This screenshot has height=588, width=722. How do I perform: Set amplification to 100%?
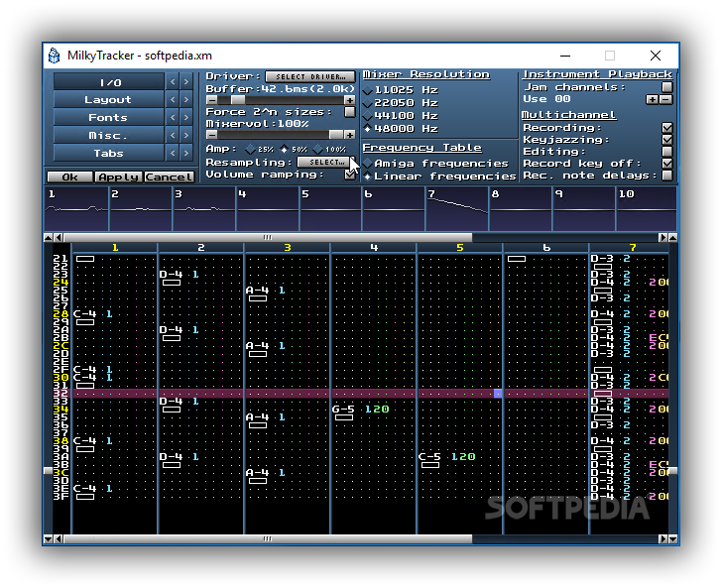coord(329,149)
